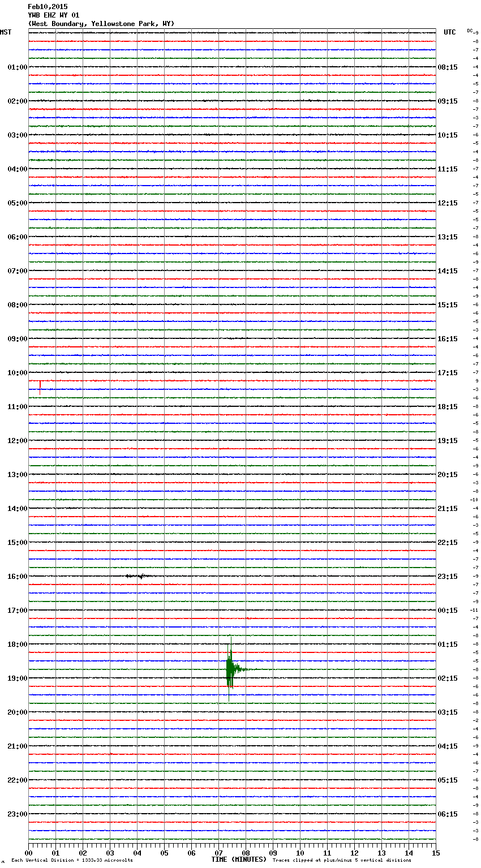The image size is (481, 868).
Task: Select the '22:00' MST time label
Action: coord(18,780)
